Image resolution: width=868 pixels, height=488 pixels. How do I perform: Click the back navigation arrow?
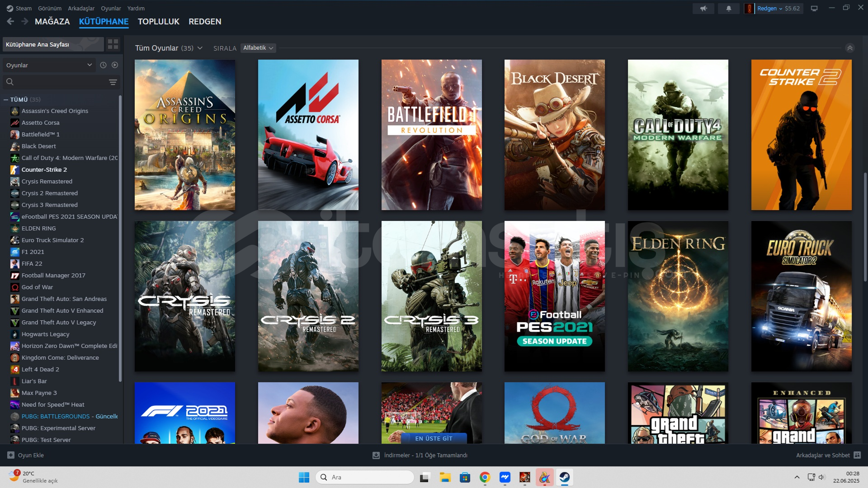(10, 21)
